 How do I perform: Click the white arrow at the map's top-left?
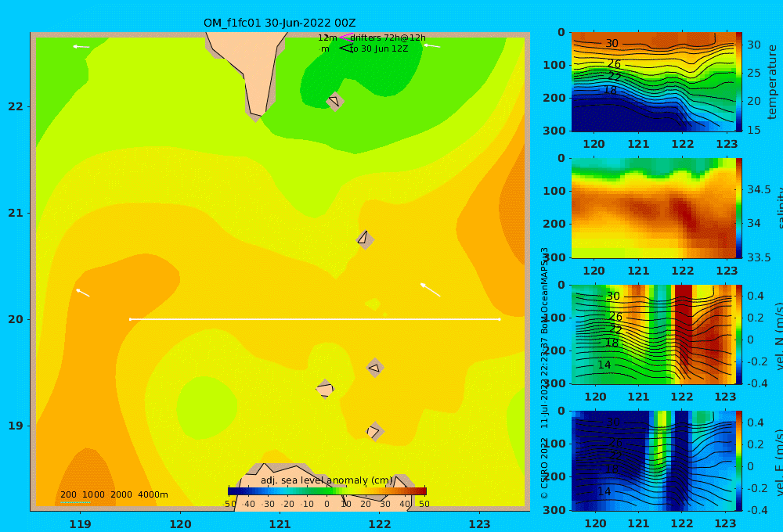coord(81,46)
